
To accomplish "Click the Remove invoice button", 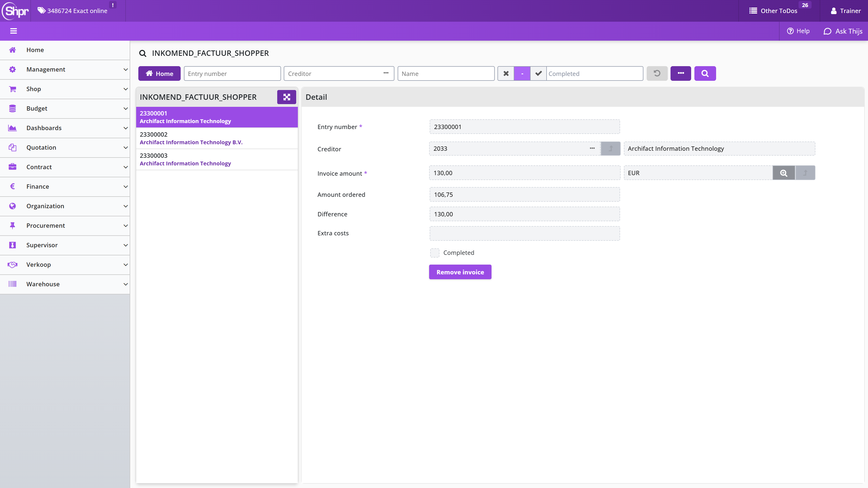I will click(460, 272).
